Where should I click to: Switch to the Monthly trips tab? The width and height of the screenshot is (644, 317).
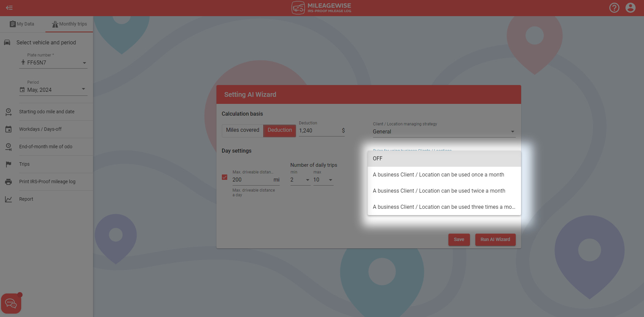[x=69, y=24]
